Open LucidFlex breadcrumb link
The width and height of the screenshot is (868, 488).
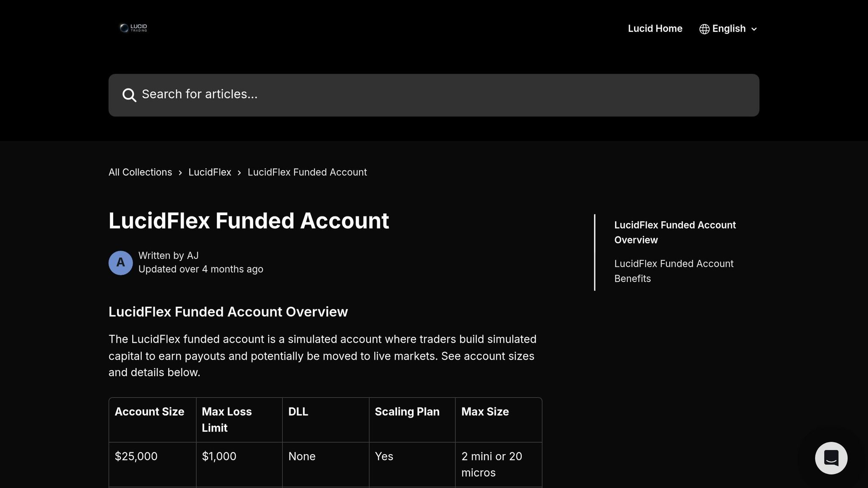[x=210, y=172]
